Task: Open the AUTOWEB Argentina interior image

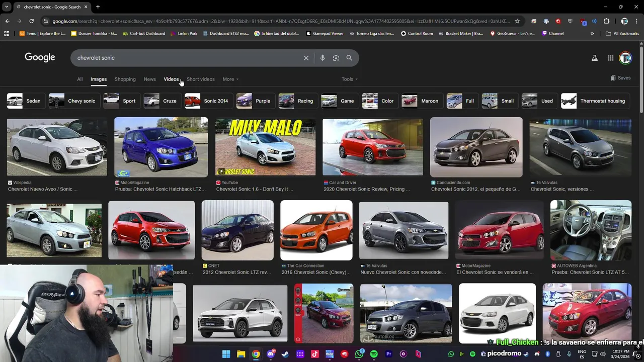Action: point(591,230)
